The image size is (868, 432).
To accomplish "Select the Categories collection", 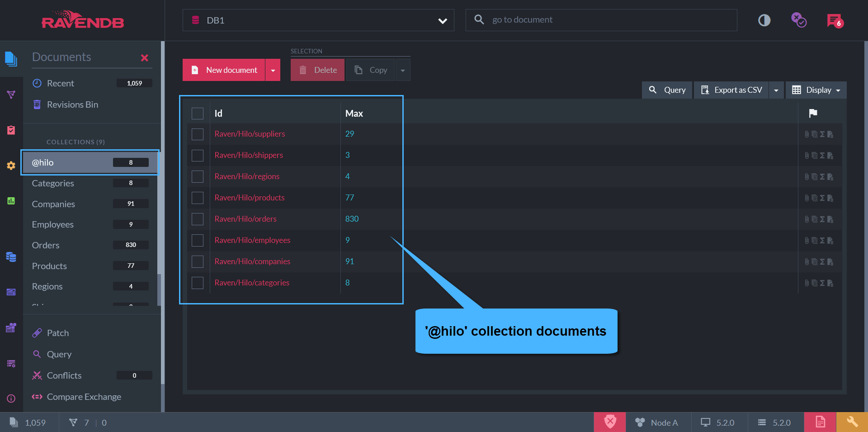I will point(90,183).
